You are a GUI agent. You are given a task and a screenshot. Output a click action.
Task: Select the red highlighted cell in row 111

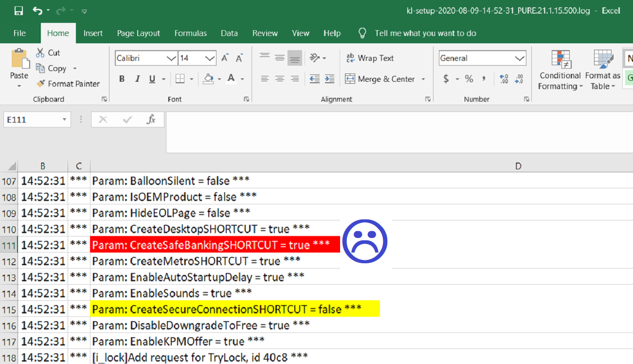(215, 245)
